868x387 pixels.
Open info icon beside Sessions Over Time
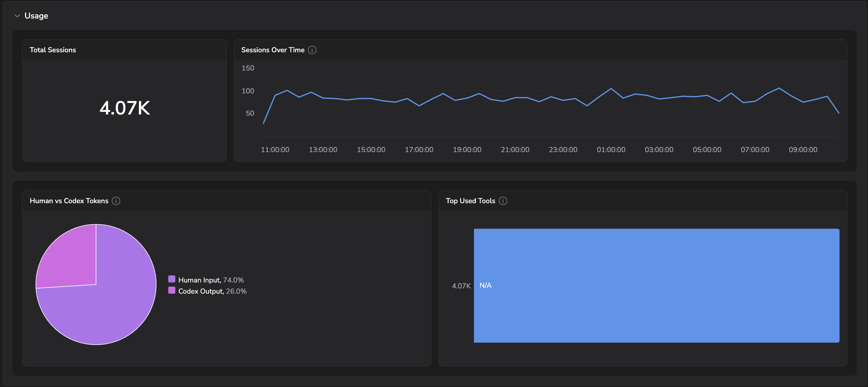[312, 50]
